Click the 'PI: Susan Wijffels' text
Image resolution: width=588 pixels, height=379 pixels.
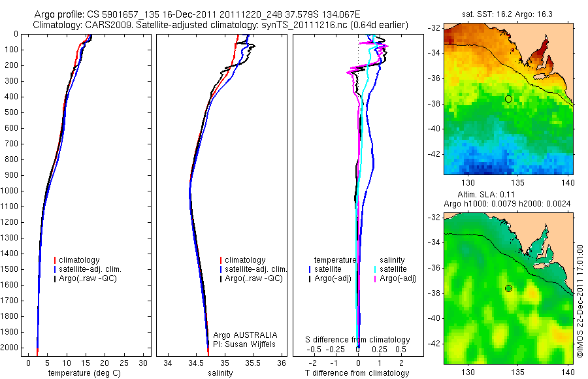(244, 344)
